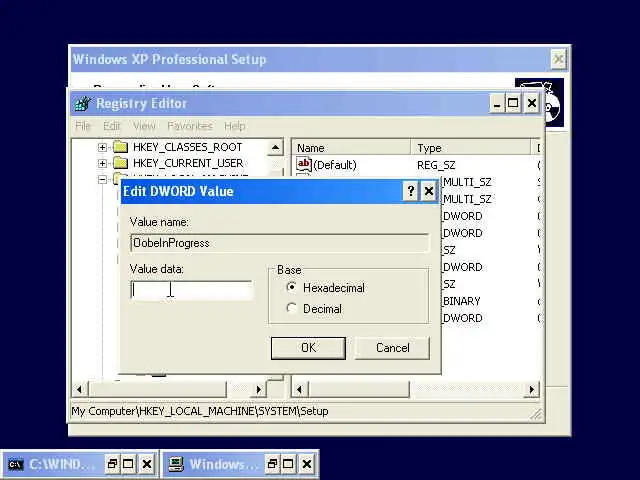Close the minimized C:\WIND... window

147,464
